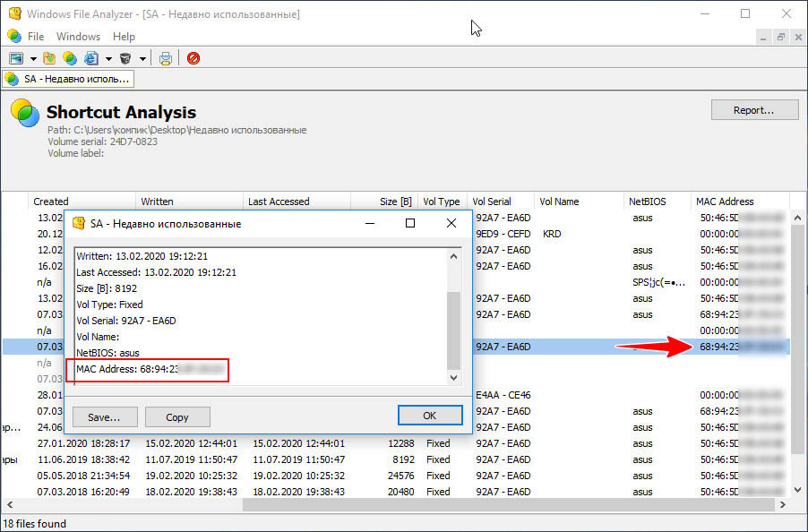The image size is (808, 532).
Task: Close the SA - Недавно использованные dialog
Action: (x=451, y=223)
